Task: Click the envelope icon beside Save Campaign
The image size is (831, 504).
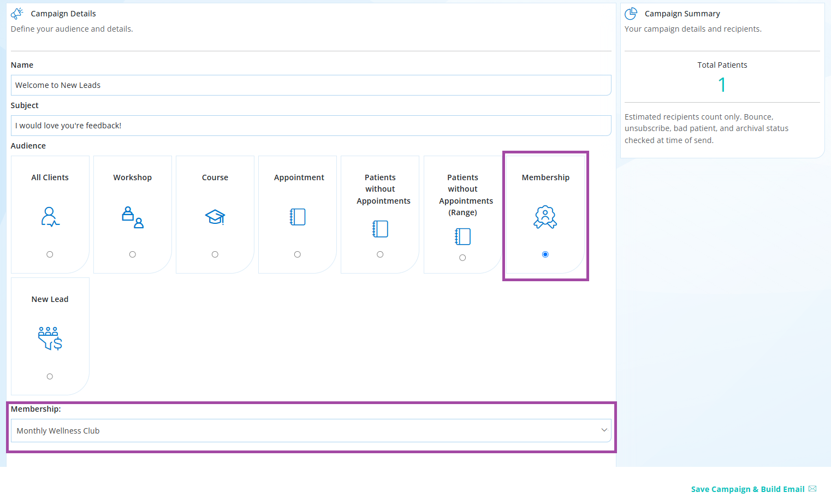Action: [812, 489]
